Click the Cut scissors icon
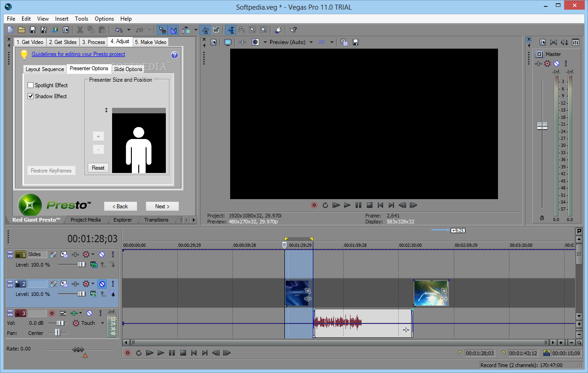 (80, 30)
